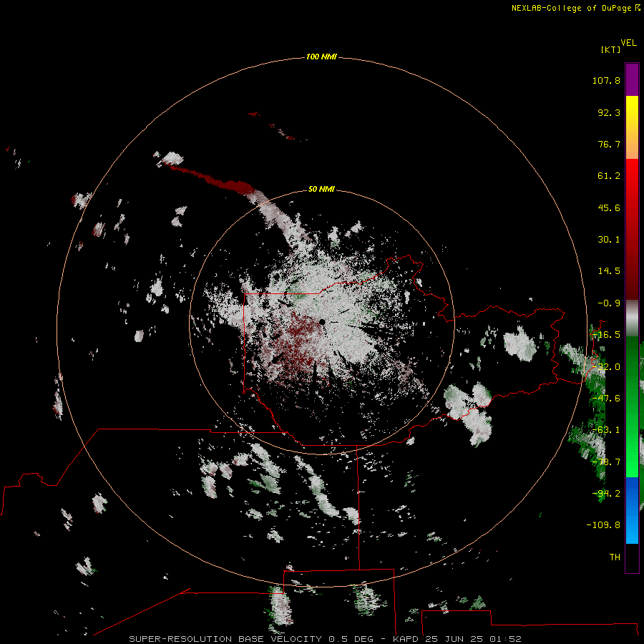
Task: Click the -0.9 velocity scale value
Action: click(x=609, y=303)
